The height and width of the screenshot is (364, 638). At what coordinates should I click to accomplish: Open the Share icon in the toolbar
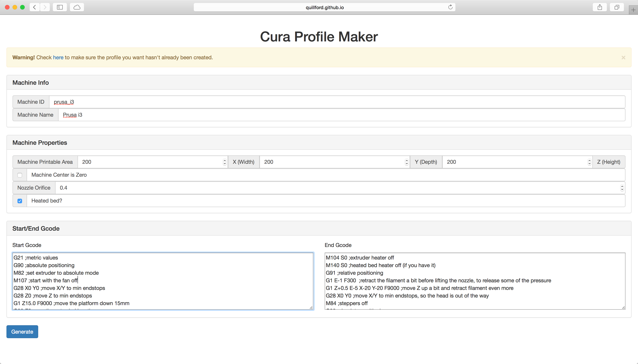599,7
